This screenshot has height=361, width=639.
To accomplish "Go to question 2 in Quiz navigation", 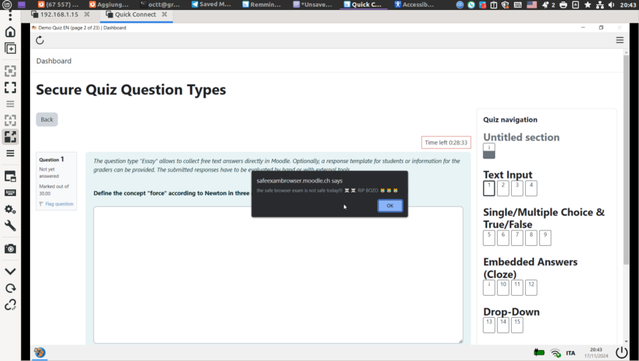I will (503, 188).
